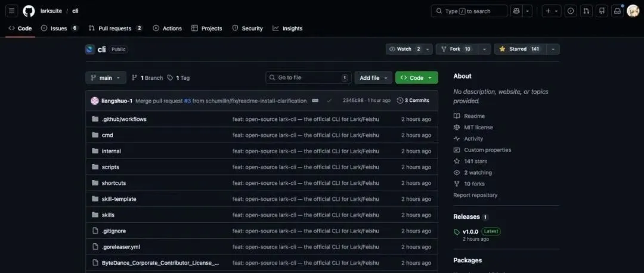Image resolution: width=644 pixels, height=273 pixels.
Task: Open the larksuite organization breadcrumb
Action: coord(51,11)
